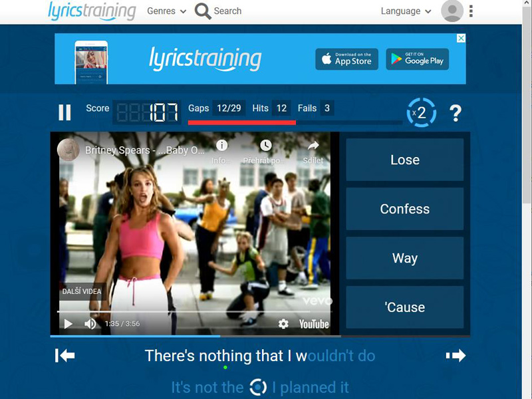
Task: Click the lyricstraining logo in the header
Action: [x=92, y=11]
